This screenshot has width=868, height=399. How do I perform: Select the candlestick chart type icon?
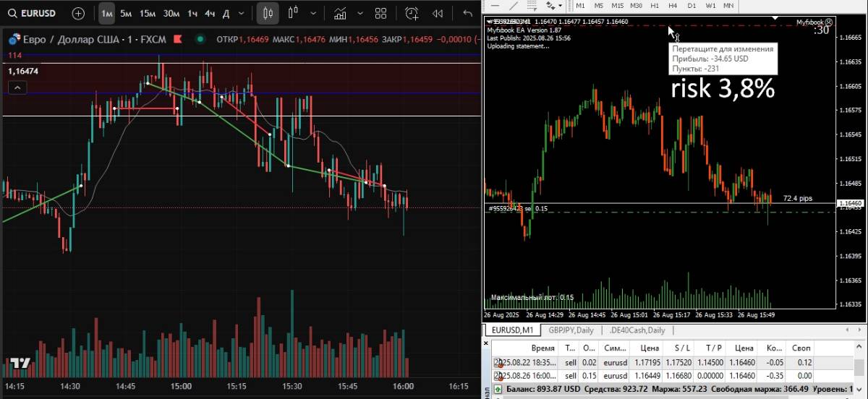click(268, 13)
